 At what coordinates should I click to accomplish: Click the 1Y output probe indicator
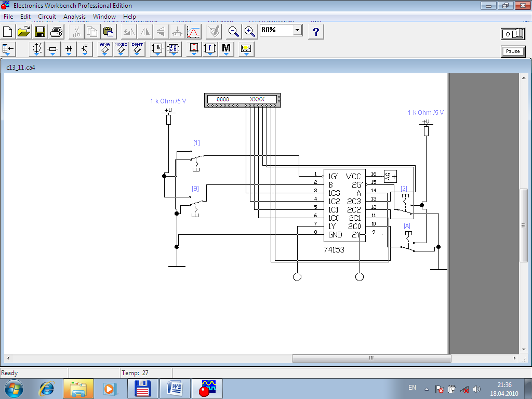point(297,277)
